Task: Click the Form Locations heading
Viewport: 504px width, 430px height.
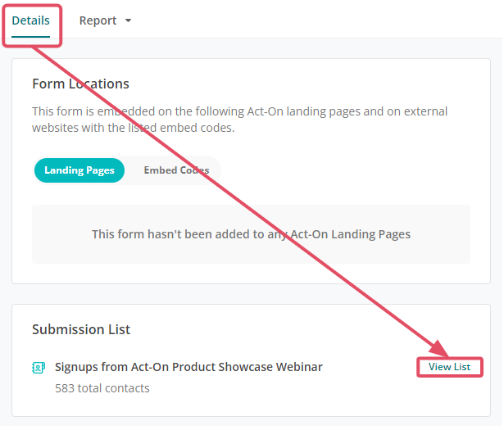Action: [x=80, y=84]
